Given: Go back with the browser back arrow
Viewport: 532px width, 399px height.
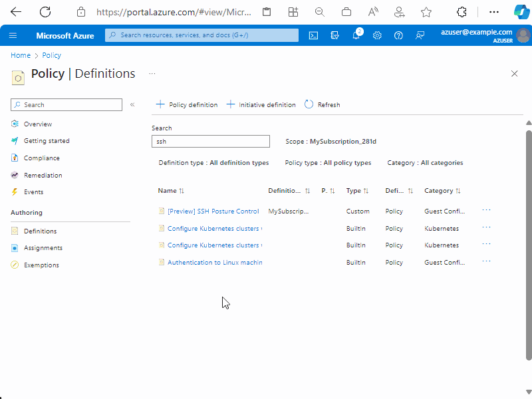Looking at the screenshot, I should pos(15,12).
